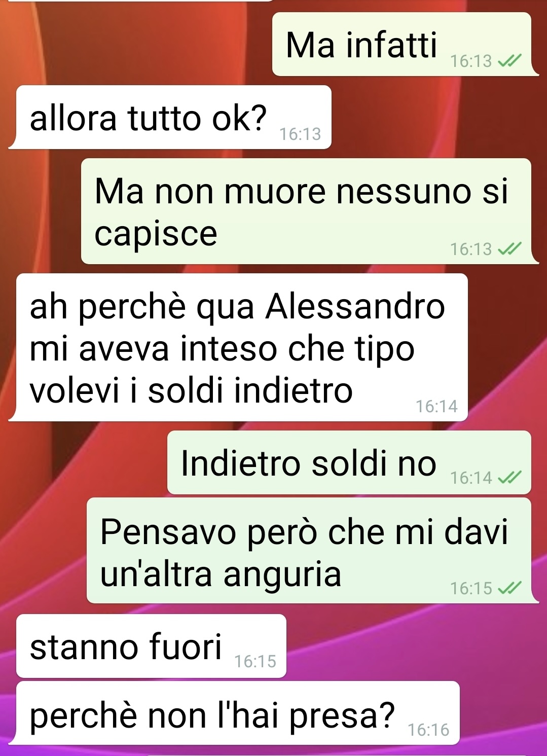
Task: Click the 16:13 timestamp on 'allora tutto ok?'
Action: click(300, 134)
